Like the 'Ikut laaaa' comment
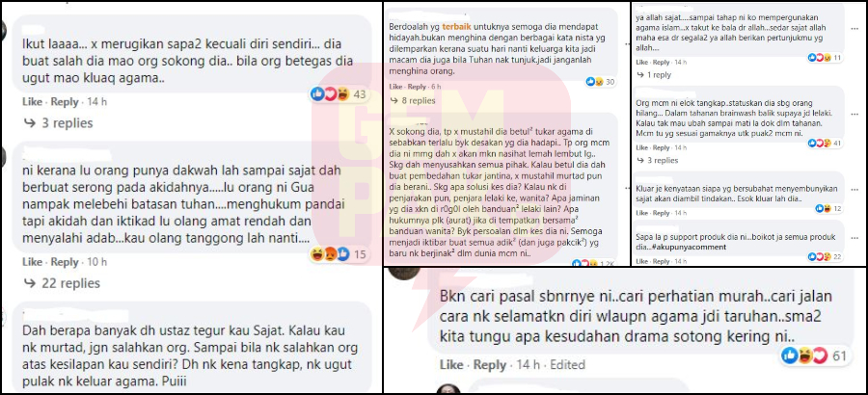The image size is (868, 395). (32, 102)
